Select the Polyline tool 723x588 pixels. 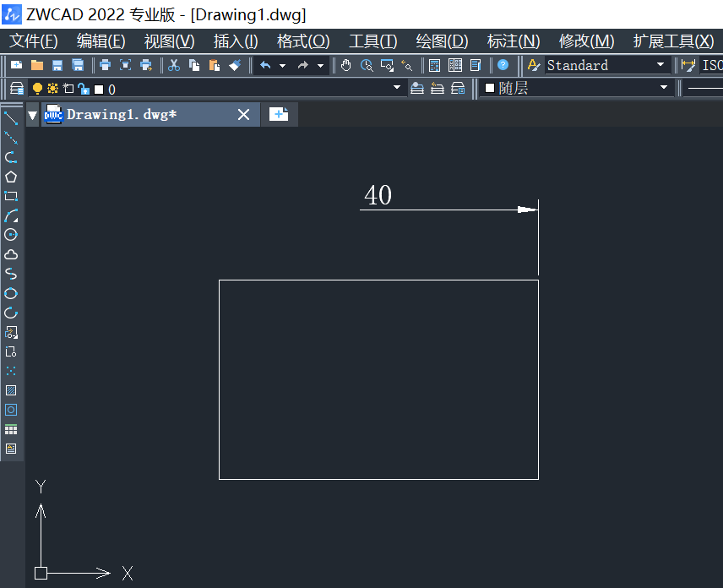(x=11, y=157)
